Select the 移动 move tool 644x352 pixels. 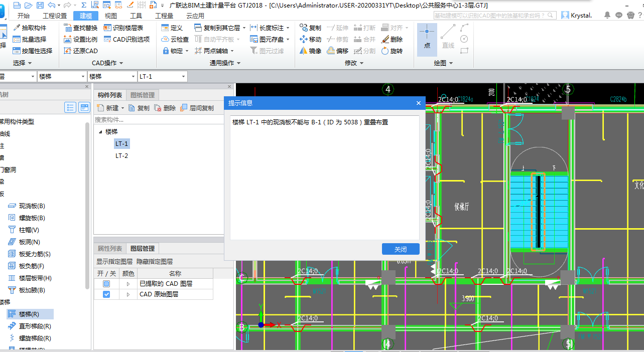pyautogui.click(x=310, y=39)
